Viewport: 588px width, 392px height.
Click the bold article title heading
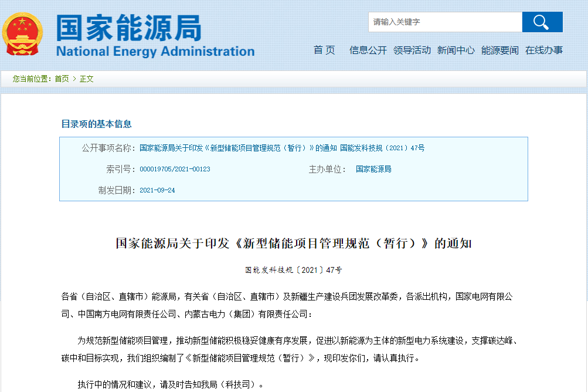click(294, 244)
